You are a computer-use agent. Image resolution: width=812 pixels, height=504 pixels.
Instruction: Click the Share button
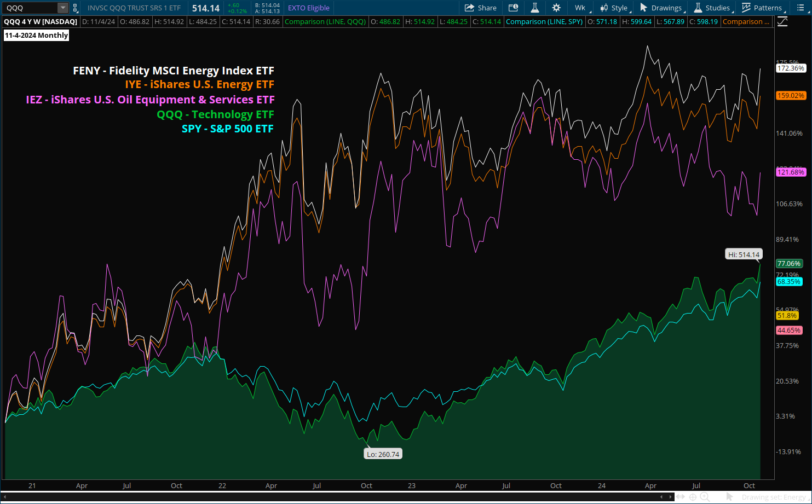point(480,8)
